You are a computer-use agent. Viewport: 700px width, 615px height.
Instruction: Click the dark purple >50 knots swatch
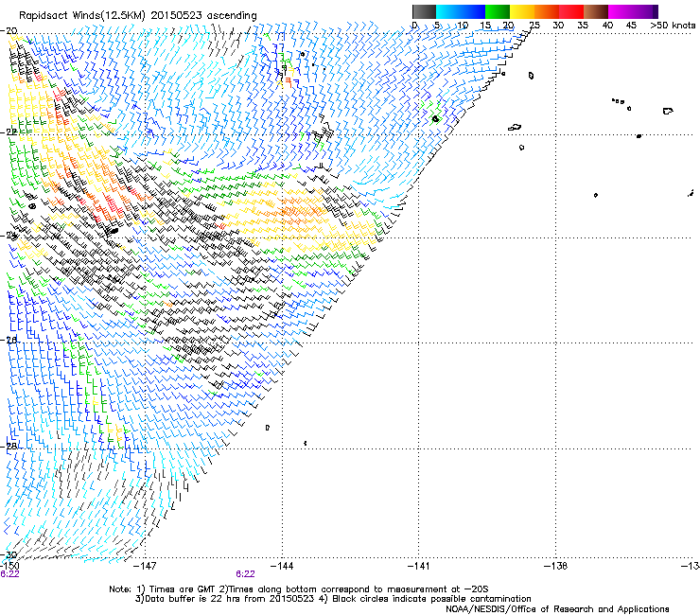tap(656, 11)
